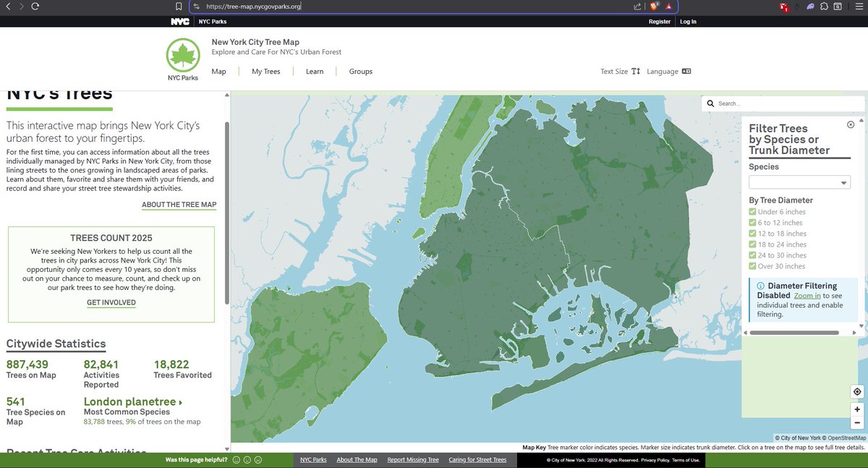This screenshot has height=468, width=868.
Task: Click the Privacy Policy footer link
Action: click(654, 460)
